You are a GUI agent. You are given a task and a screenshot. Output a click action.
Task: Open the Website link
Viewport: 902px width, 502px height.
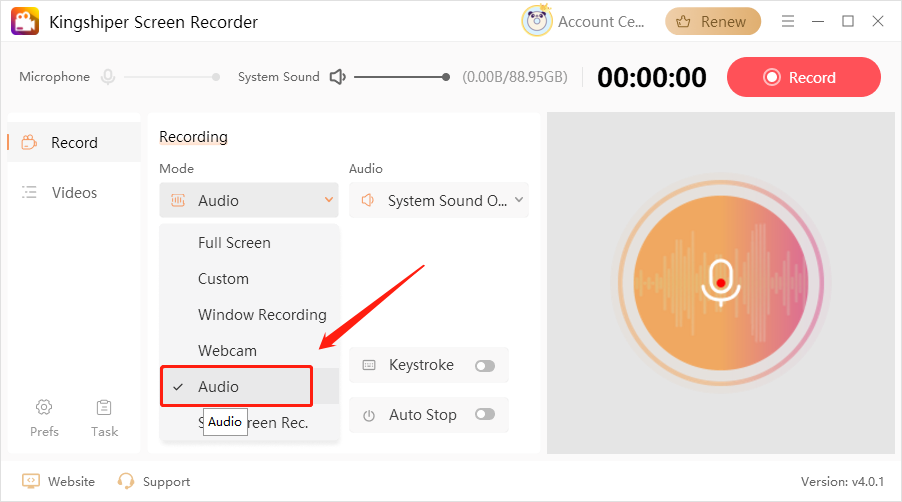click(x=58, y=481)
